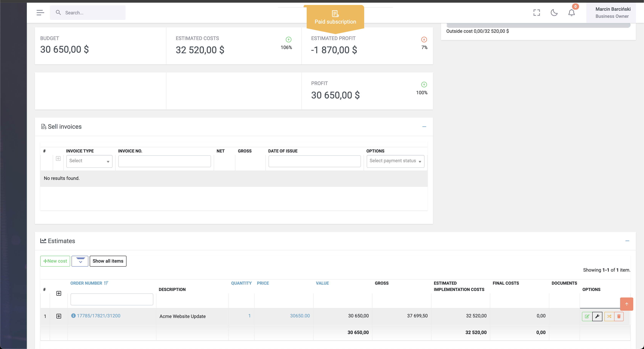Click the scroll to top arrow button

click(627, 304)
